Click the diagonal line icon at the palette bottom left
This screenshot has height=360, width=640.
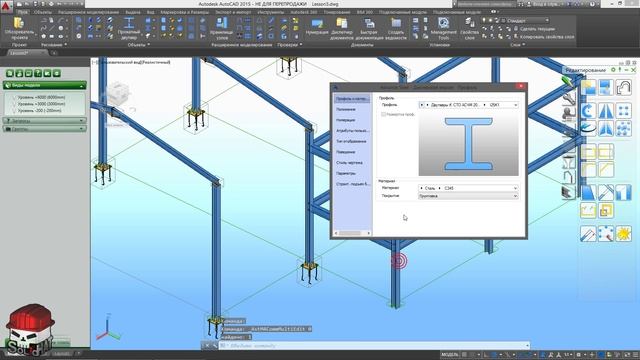click(588, 234)
